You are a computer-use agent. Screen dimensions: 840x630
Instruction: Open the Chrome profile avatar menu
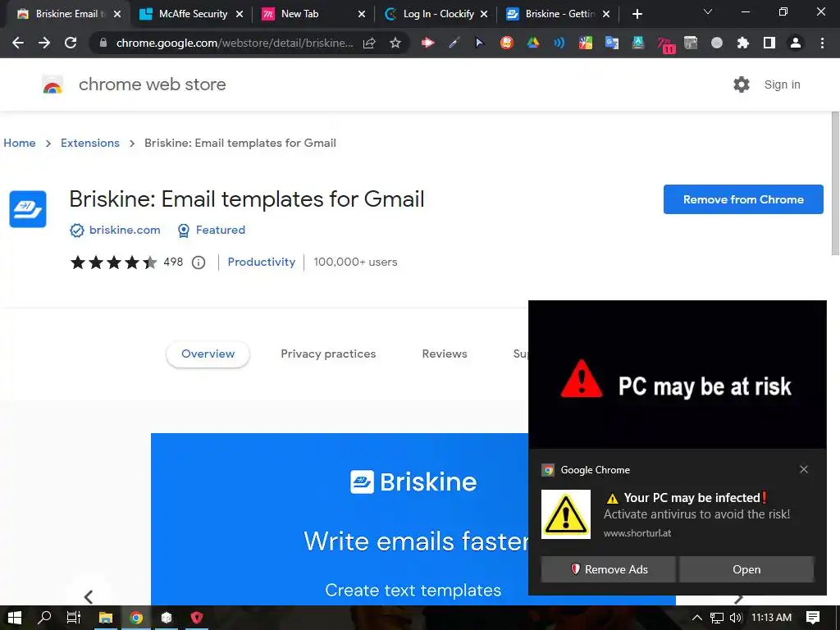pyautogui.click(x=796, y=43)
